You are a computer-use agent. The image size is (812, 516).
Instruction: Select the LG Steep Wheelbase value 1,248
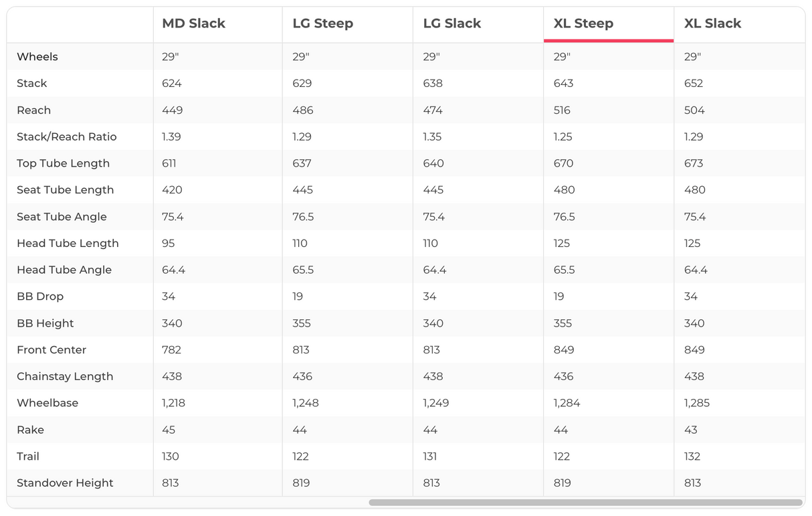tap(306, 403)
